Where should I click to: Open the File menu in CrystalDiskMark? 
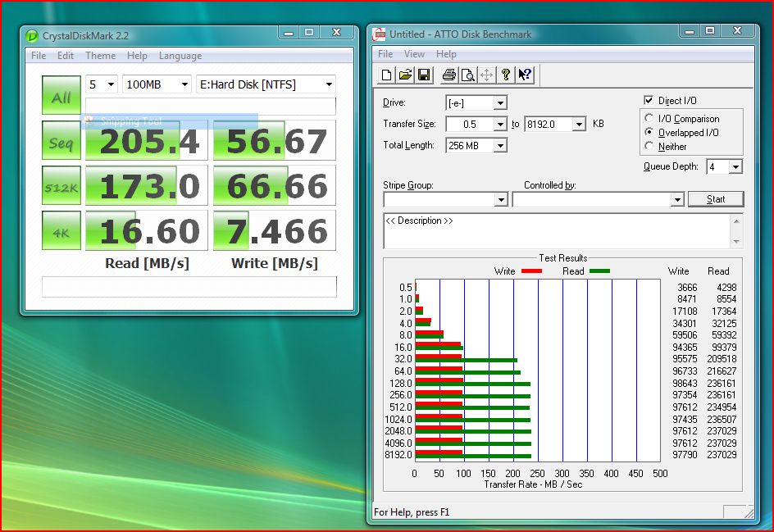pos(39,55)
